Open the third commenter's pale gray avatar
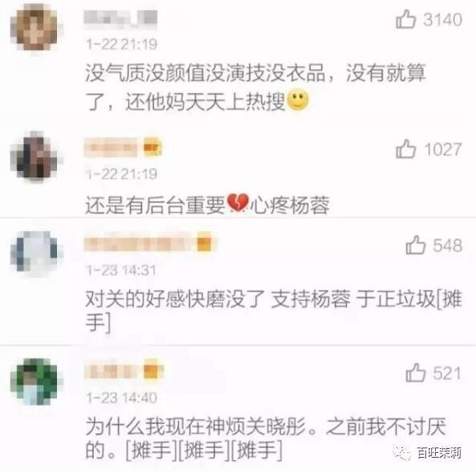Screen dimensions: 476x473 34,252
